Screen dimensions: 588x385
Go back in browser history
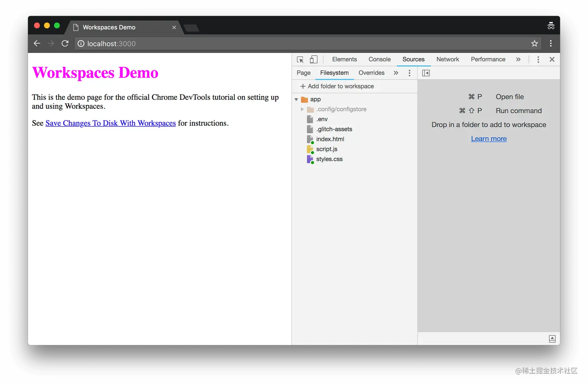coord(37,44)
